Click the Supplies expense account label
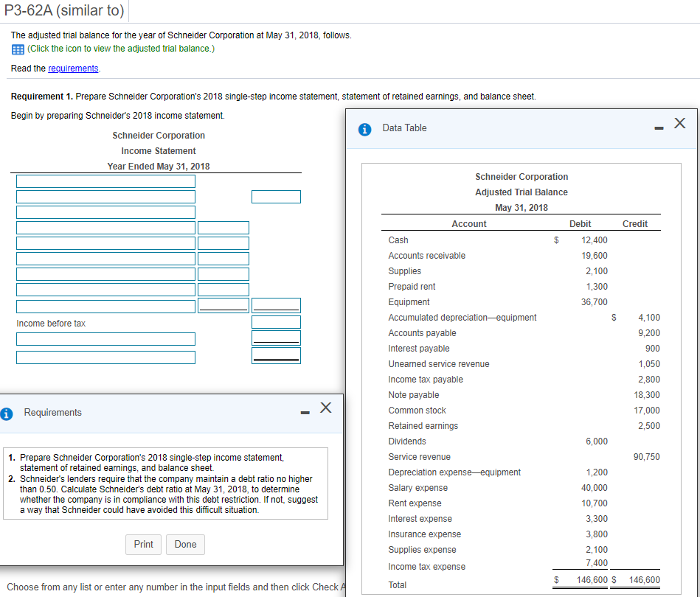 click(422, 550)
